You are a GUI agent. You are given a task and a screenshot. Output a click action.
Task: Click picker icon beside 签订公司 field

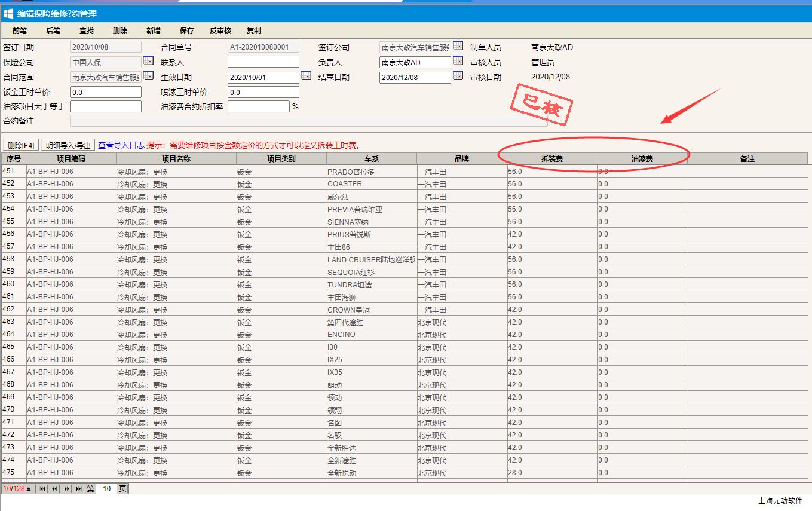pyautogui.click(x=458, y=46)
